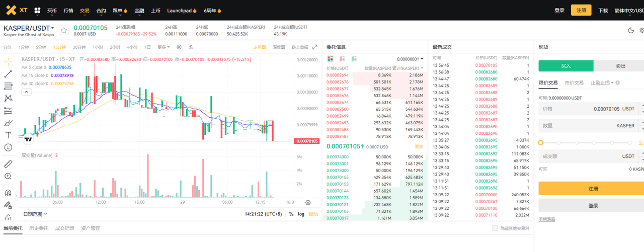This screenshot has height=252, width=644.
Task: Click the 成交额 USDT total field
Action: (x=589, y=156)
